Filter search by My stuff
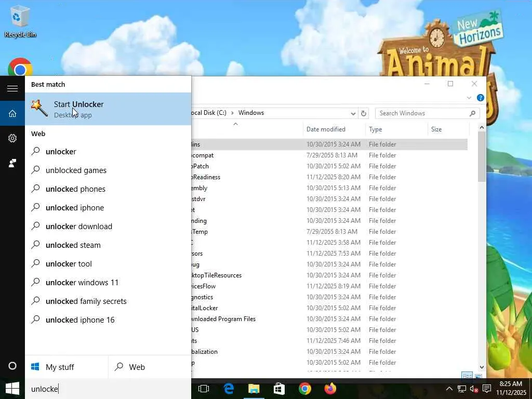The width and height of the screenshot is (532, 399). pos(66,367)
